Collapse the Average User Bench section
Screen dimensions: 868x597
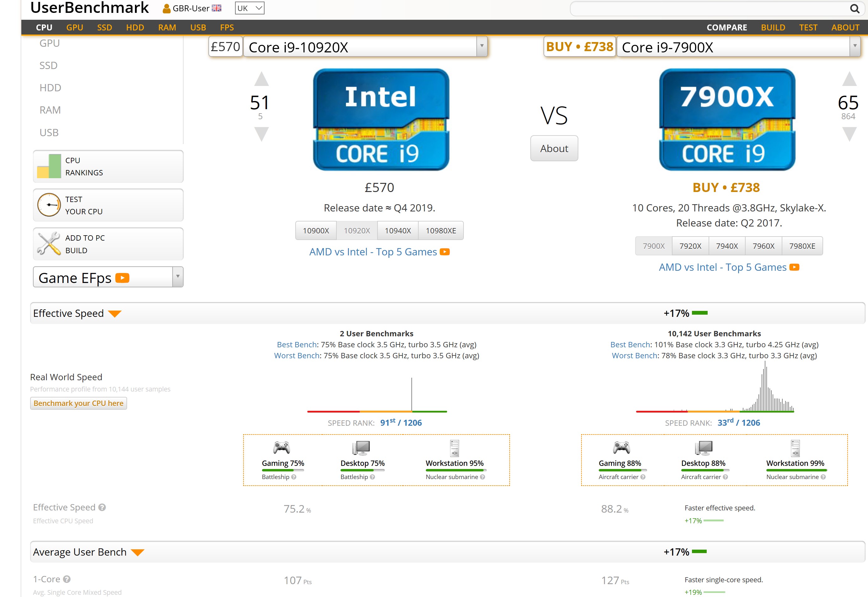click(x=137, y=552)
